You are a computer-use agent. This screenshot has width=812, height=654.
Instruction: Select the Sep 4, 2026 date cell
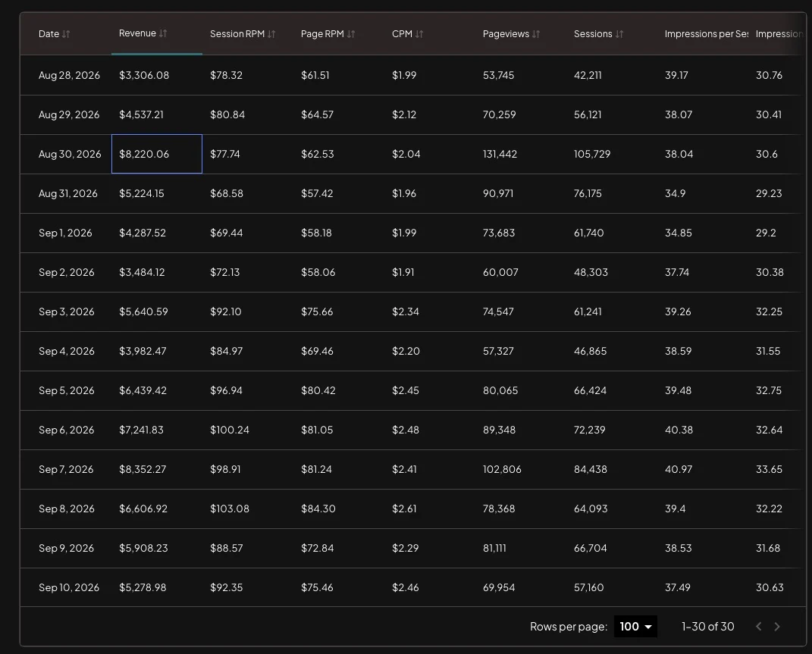(x=66, y=351)
